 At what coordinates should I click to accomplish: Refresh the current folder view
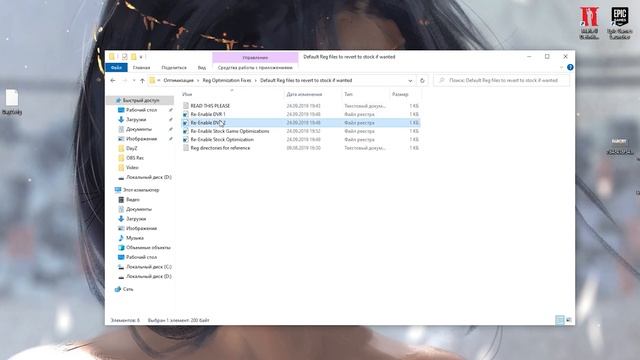pos(422,80)
